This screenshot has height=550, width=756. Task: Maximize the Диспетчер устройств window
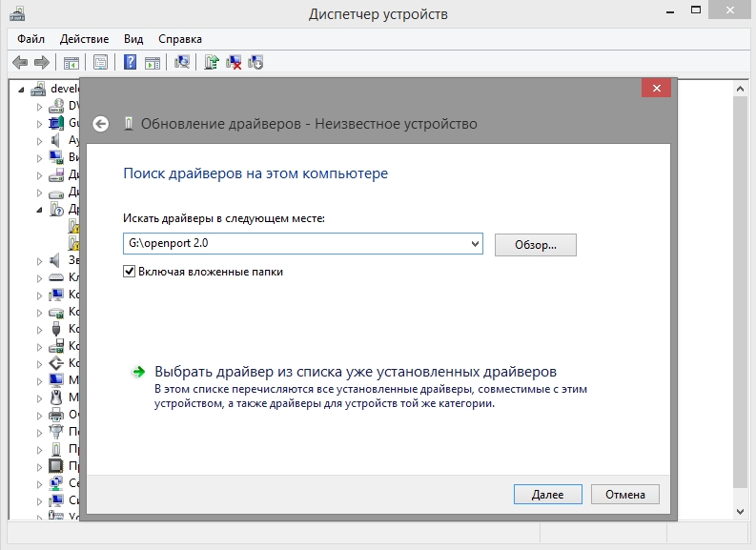tap(696, 10)
